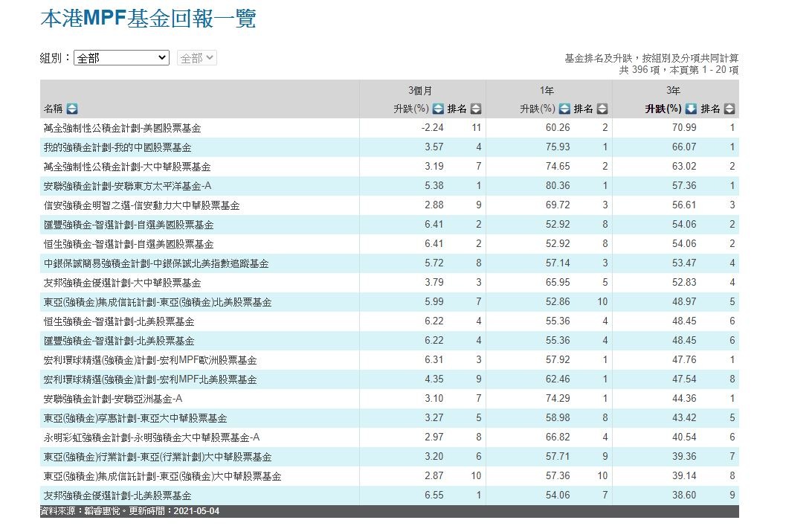
Task: Click the 1年 column group header
Action: 547,91
